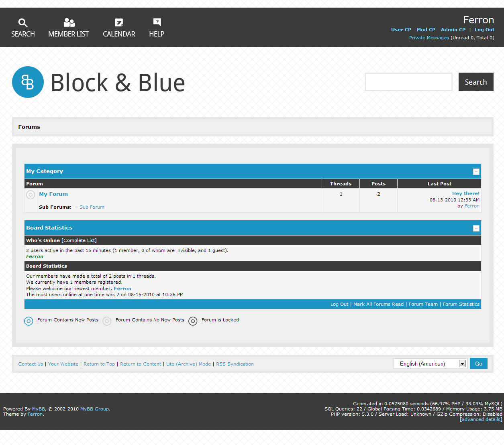Viewport: 504px width, 445px height.
Task: Click the Forum is Locked icon
Action: pyautogui.click(x=193, y=321)
